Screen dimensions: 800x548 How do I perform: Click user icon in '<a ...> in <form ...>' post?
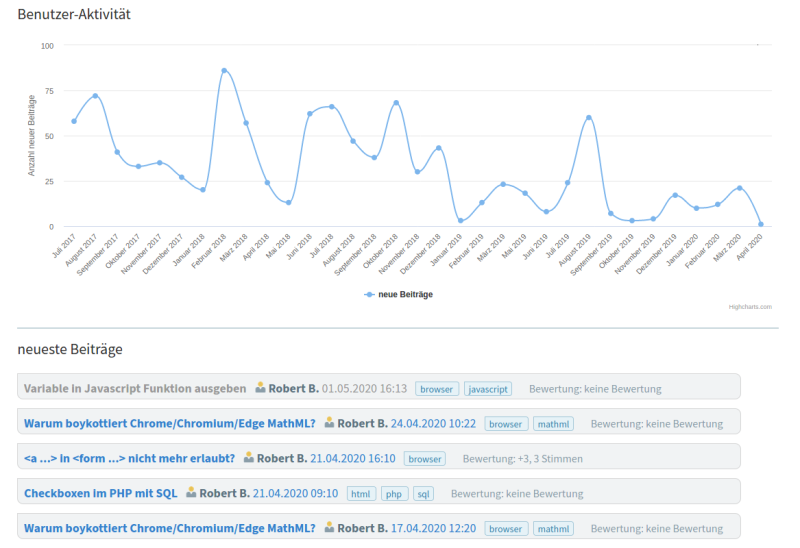click(249, 458)
